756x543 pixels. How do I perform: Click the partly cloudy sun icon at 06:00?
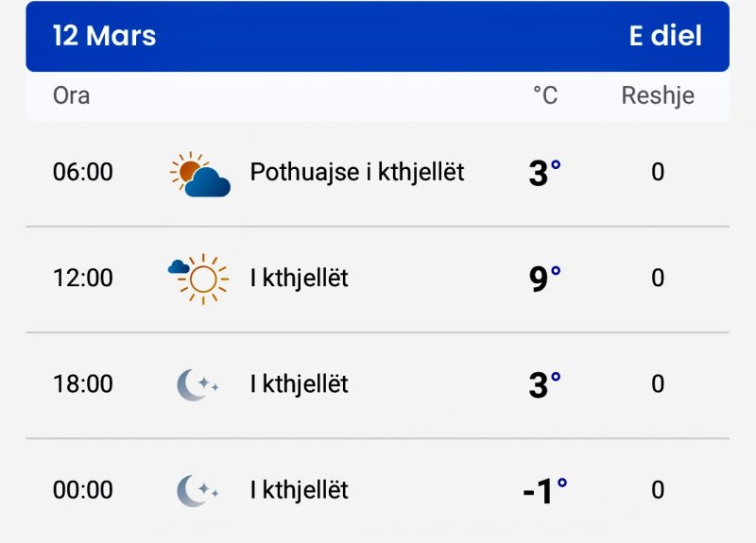point(200,174)
